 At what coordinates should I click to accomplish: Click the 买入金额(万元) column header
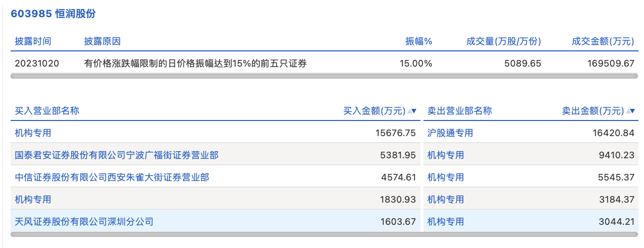(x=374, y=111)
